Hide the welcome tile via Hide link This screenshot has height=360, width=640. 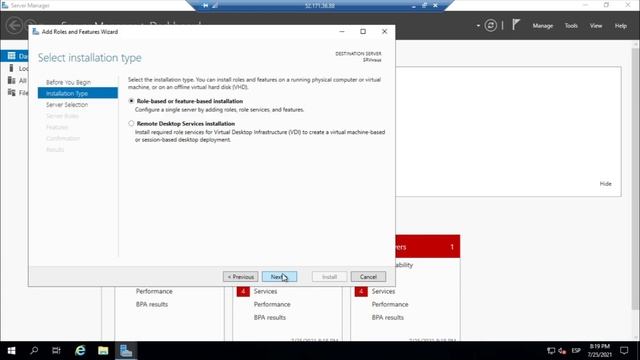click(605, 184)
